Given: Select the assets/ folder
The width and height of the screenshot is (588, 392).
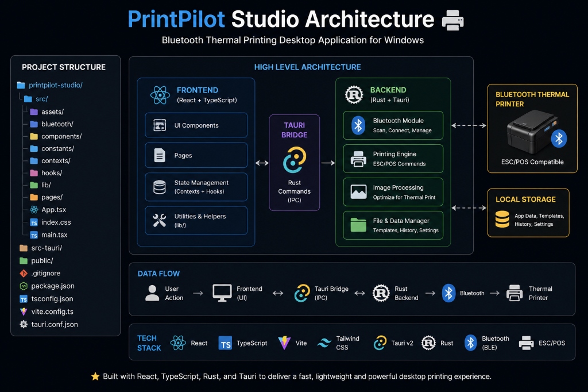Looking at the screenshot, I should pos(47,112).
